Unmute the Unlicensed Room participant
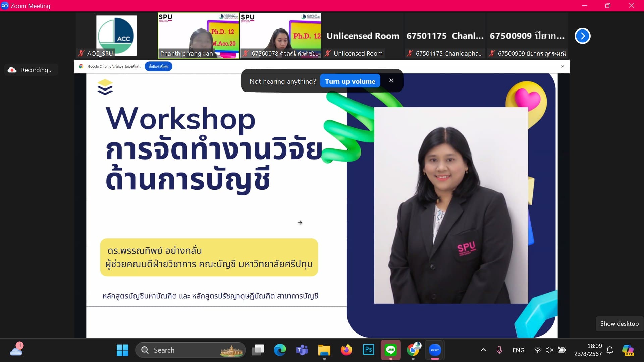The image size is (644, 362). tap(328, 53)
